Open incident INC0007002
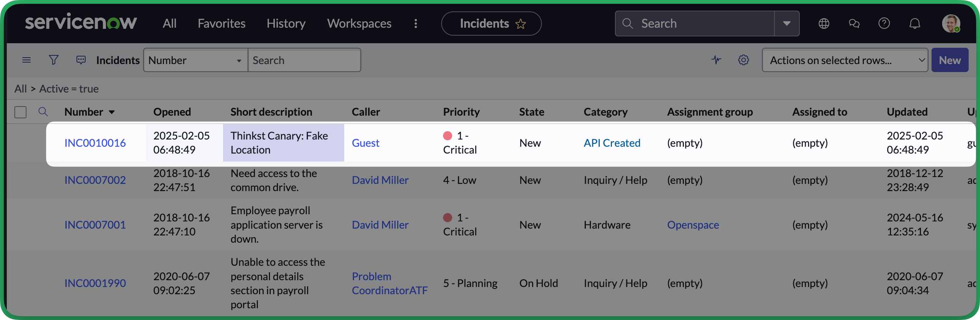Screen dimensions: 980x320 pos(95,180)
